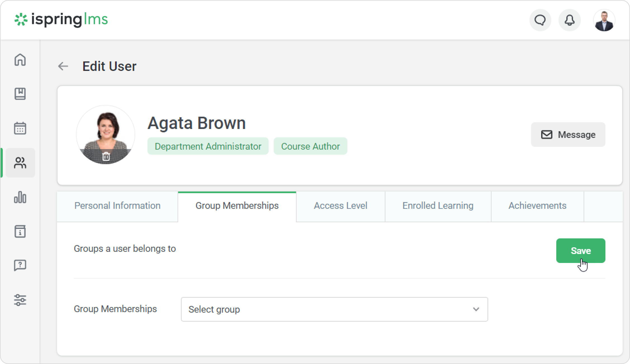Open the info page icon in sidebar
The width and height of the screenshot is (630, 364).
20,231
